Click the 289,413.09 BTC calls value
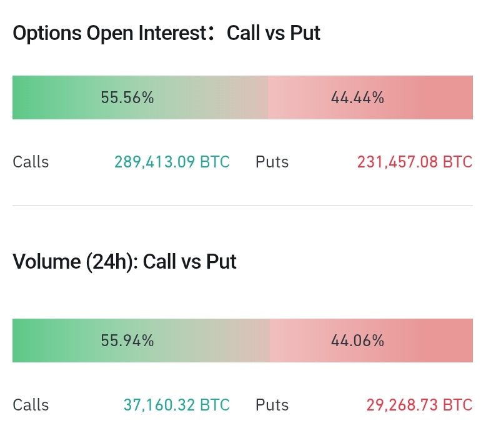This screenshot has width=486, height=448. click(x=172, y=162)
